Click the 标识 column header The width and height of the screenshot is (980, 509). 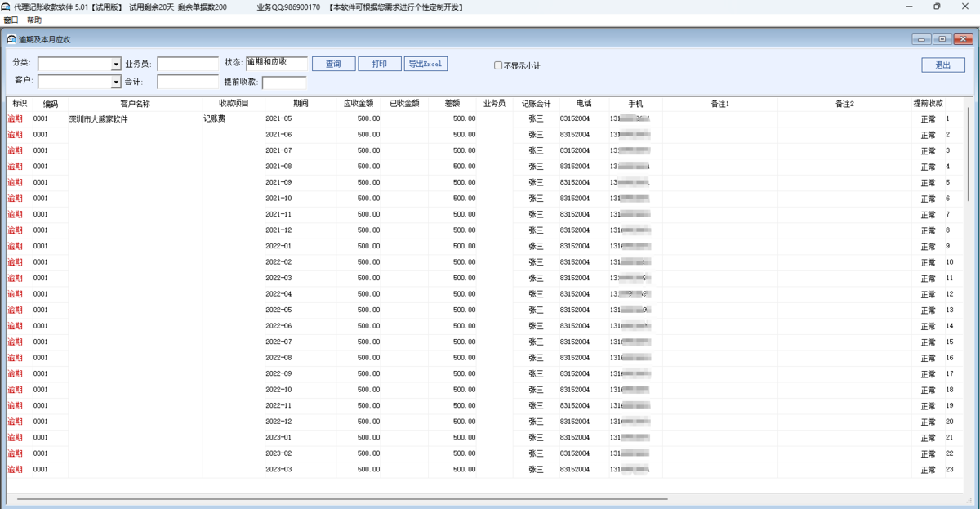(x=20, y=104)
